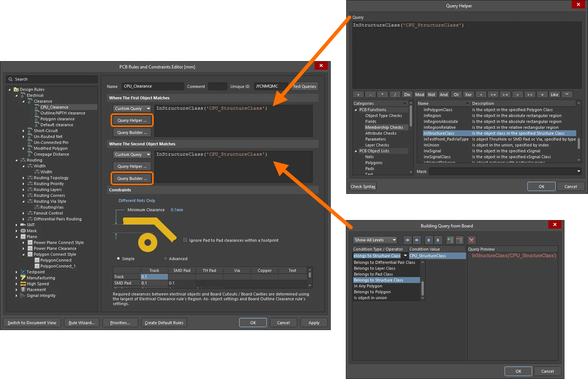Insert the plus operator in Query Helper

358,95
